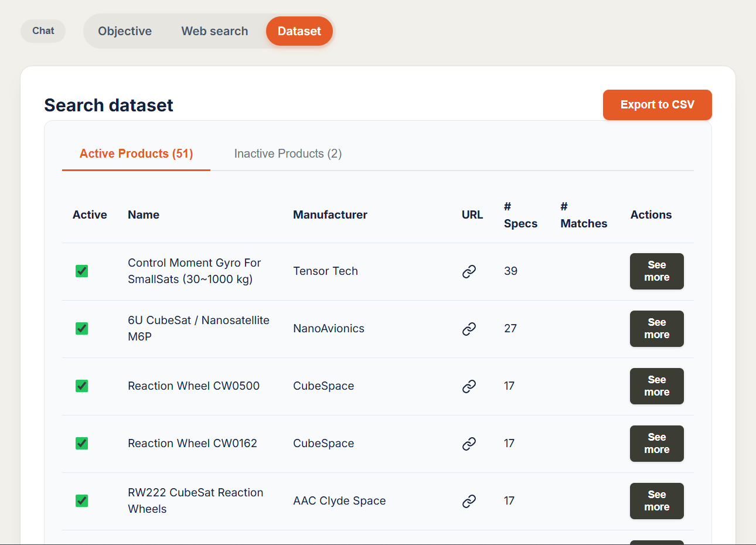The image size is (756, 545).
Task: Open See more for Reaction Wheel CW0500
Action: click(x=656, y=386)
